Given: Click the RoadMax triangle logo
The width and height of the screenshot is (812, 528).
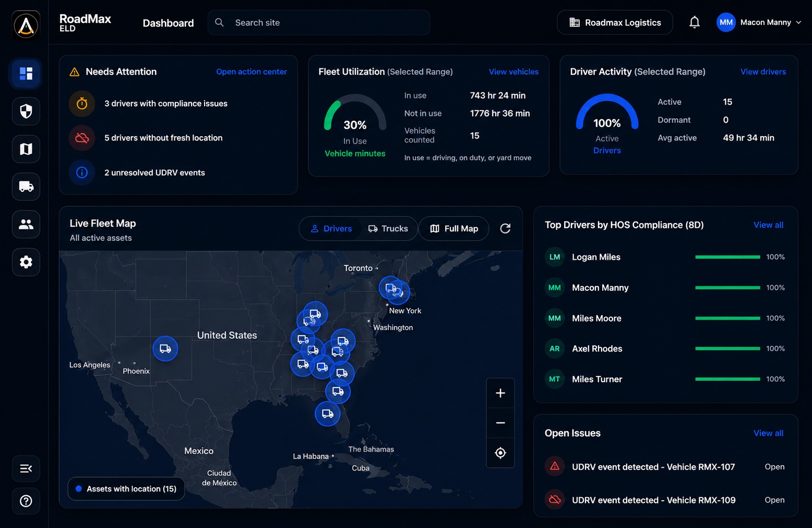Looking at the screenshot, I should click(x=26, y=25).
